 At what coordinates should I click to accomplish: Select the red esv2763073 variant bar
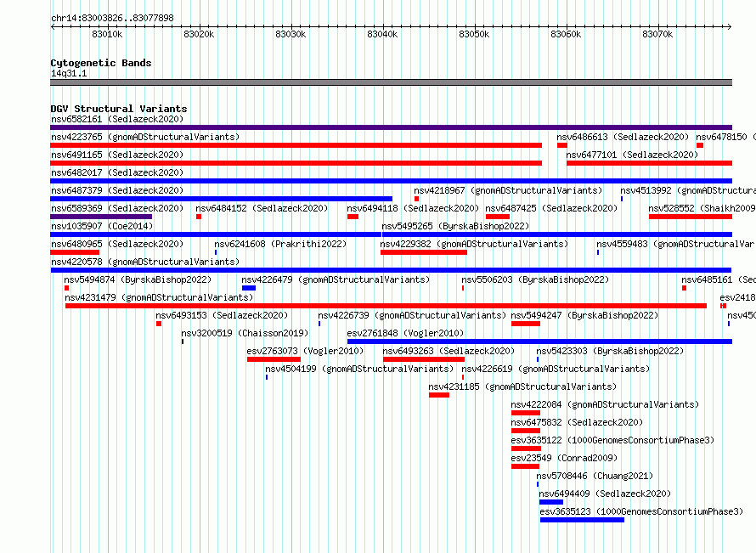(x=274, y=359)
